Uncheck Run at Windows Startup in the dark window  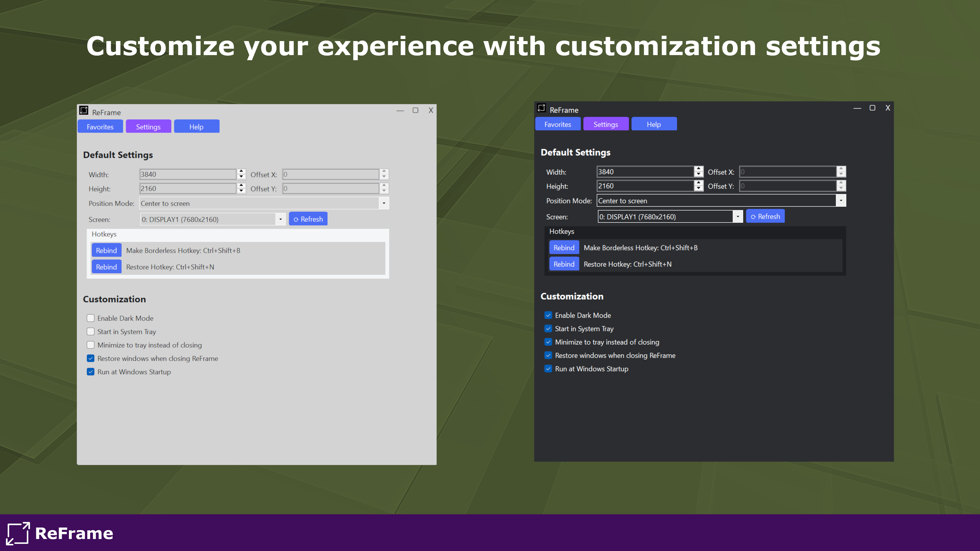click(x=548, y=368)
